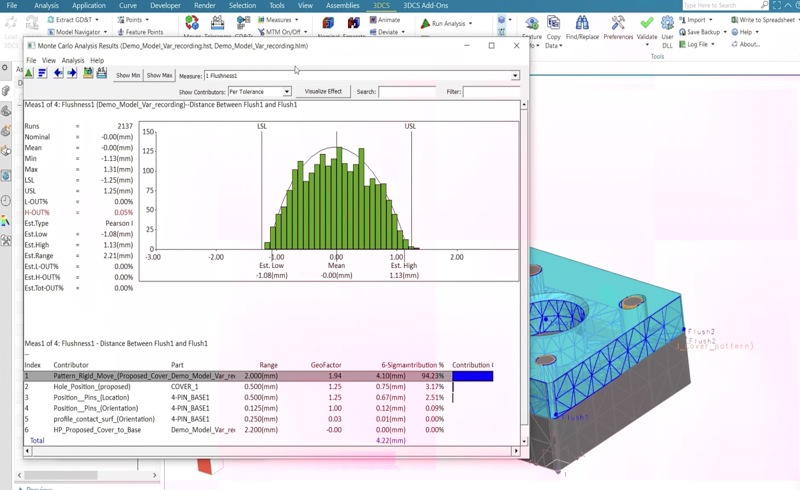Click the Separate parts icon
Image resolution: width=800 pixels, height=490 pixels.
[353, 23]
